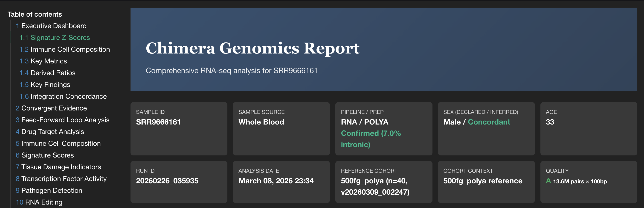Image resolution: width=644 pixels, height=208 pixels.
Task: Open the Executive Dashboard section
Action: (54, 26)
